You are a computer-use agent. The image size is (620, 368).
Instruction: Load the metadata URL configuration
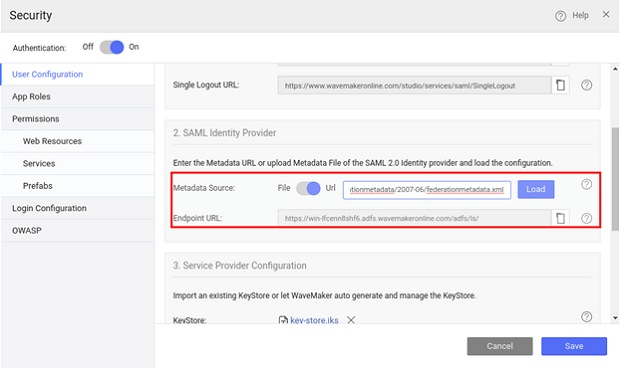pyautogui.click(x=536, y=189)
